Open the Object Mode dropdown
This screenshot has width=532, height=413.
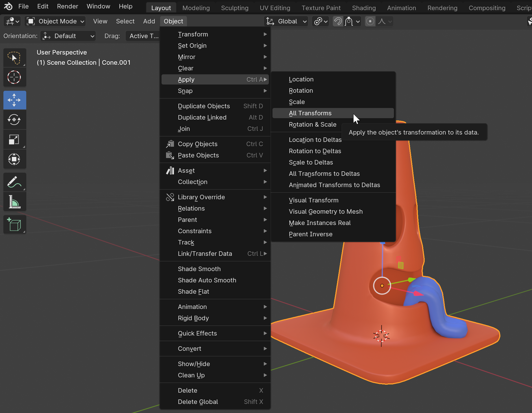tap(55, 21)
